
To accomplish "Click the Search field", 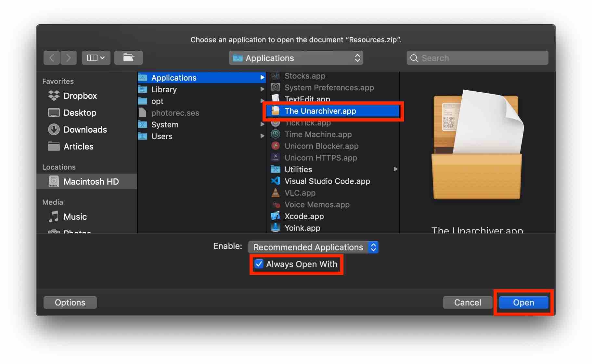I will pyautogui.click(x=477, y=58).
